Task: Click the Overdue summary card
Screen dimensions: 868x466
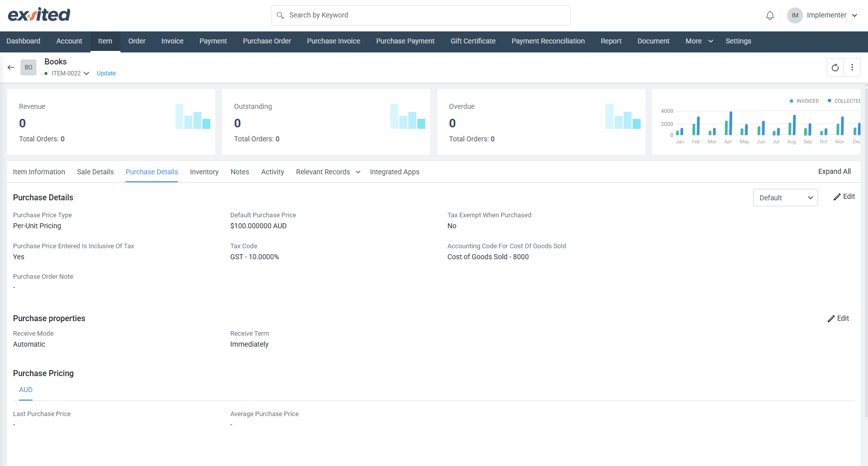Action: click(541, 122)
